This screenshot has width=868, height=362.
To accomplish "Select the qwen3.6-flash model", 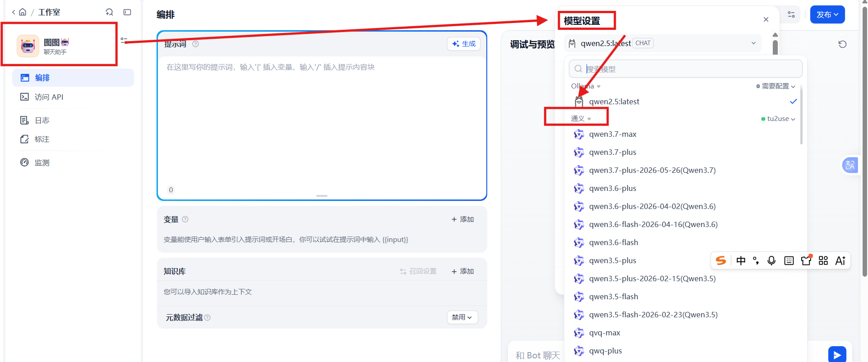I will click(x=685, y=242).
